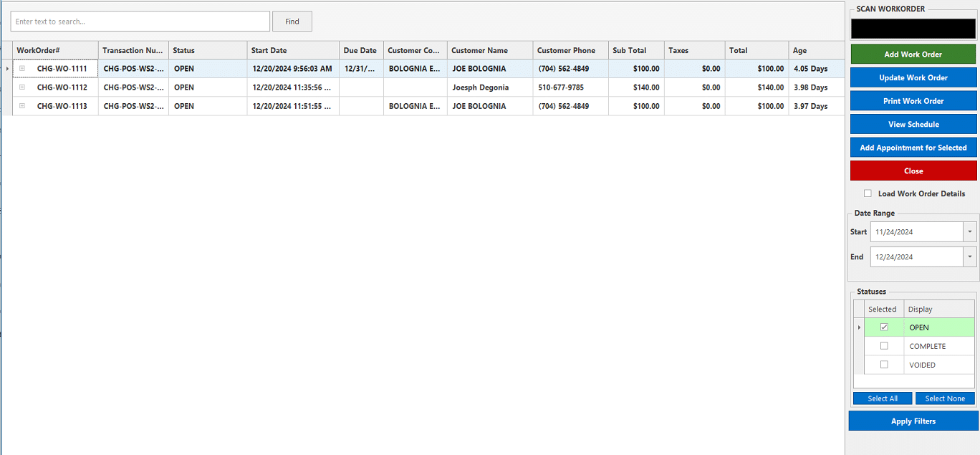Check the VOIDED status checkbox

pyautogui.click(x=884, y=365)
